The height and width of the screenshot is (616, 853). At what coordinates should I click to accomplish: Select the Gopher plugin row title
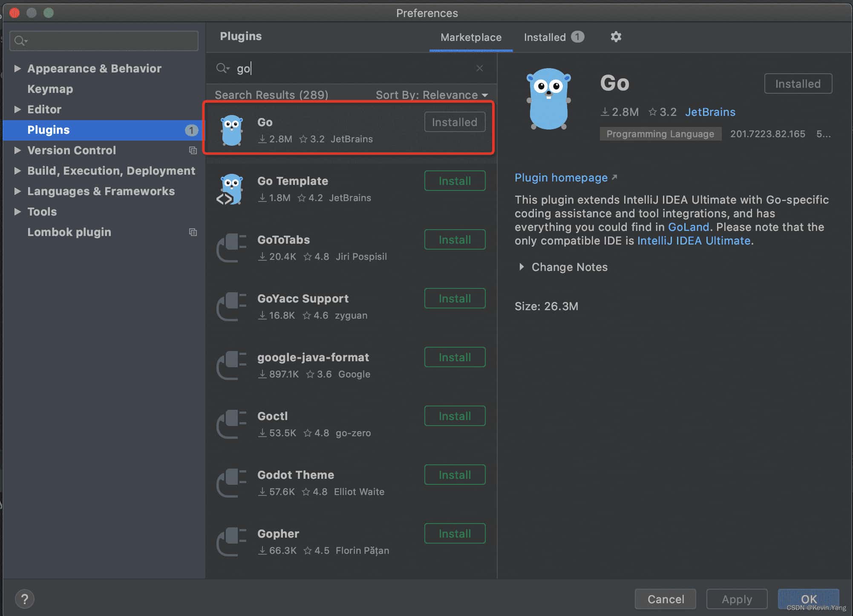pos(278,533)
